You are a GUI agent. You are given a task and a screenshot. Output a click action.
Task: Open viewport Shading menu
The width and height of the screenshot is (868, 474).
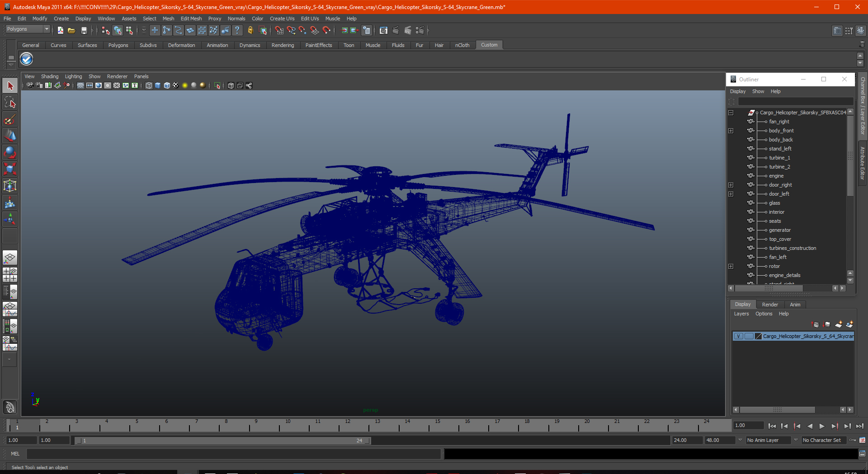point(50,76)
